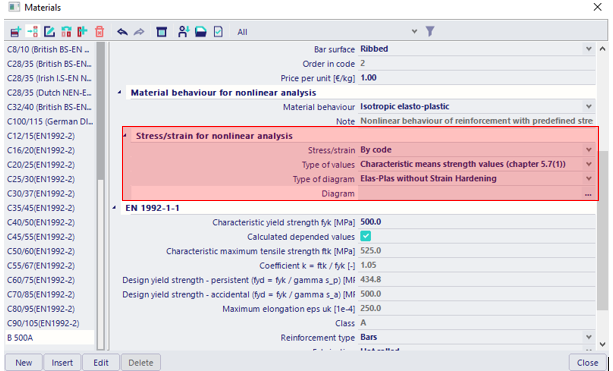Screen dimensions: 613x371
Task: Click the Undo arrow icon
Action: 122,32
